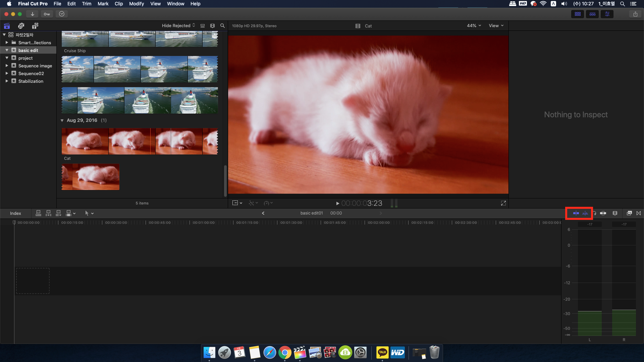
Task: Select the Cat clip filmstrip
Action: pyautogui.click(x=140, y=141)
